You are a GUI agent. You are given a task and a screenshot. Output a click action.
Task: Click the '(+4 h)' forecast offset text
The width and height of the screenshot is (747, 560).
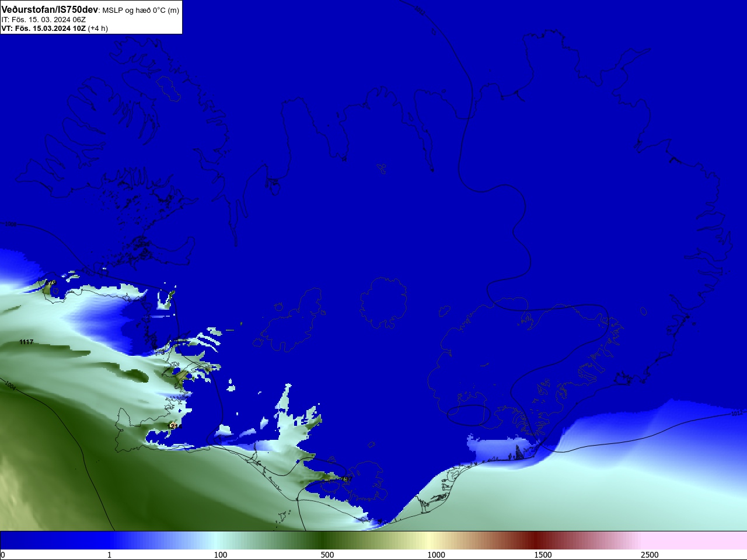98,28
